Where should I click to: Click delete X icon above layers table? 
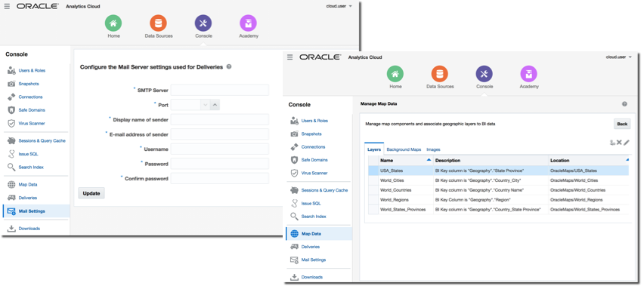coord(619,143)
